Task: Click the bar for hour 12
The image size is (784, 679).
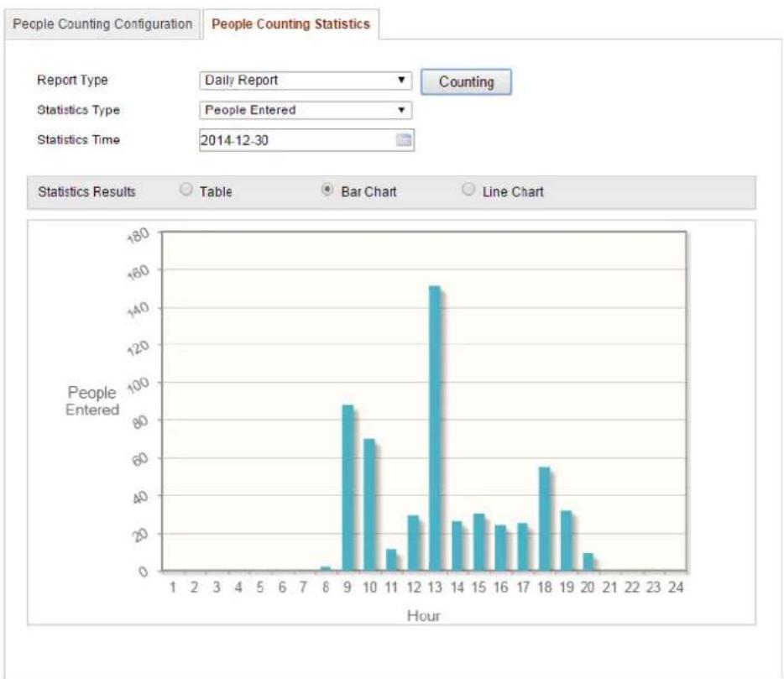Action: click(x=414, y=543)
